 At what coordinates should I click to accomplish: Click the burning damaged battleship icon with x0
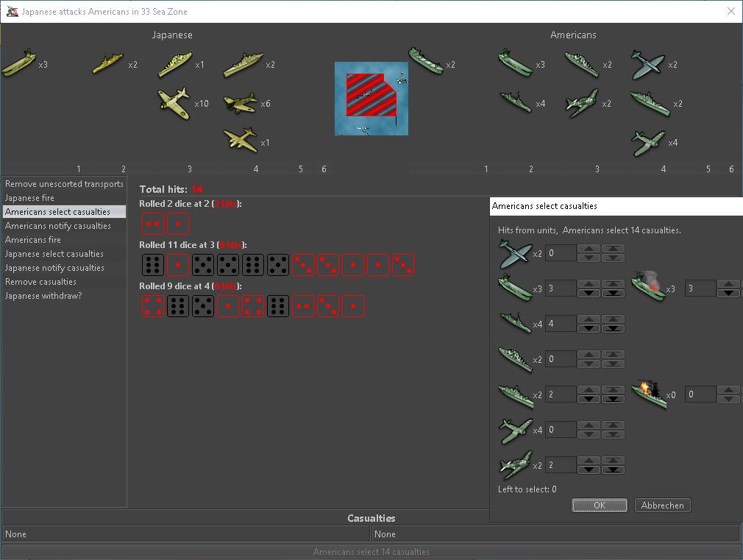coord(649,394)
